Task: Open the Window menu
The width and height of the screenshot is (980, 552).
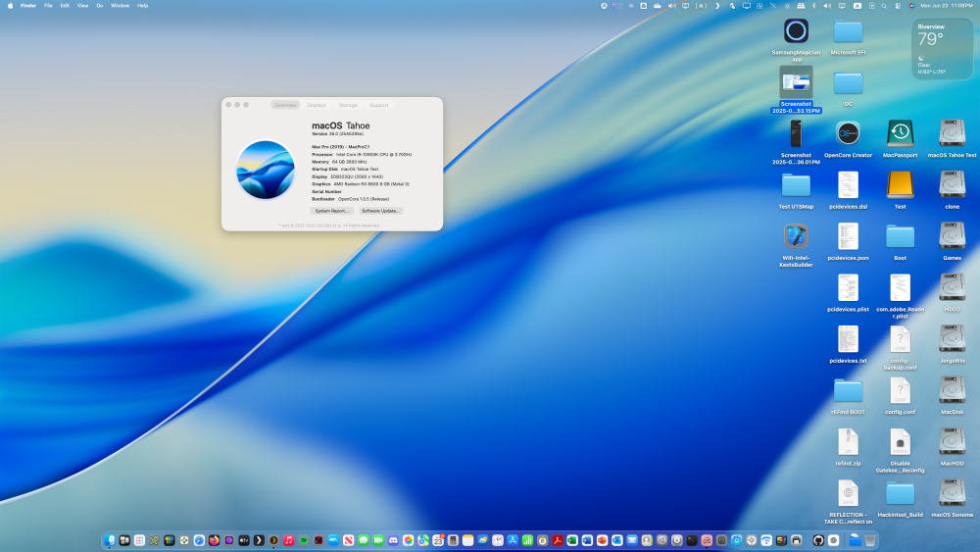Action: tap(120, 6)
